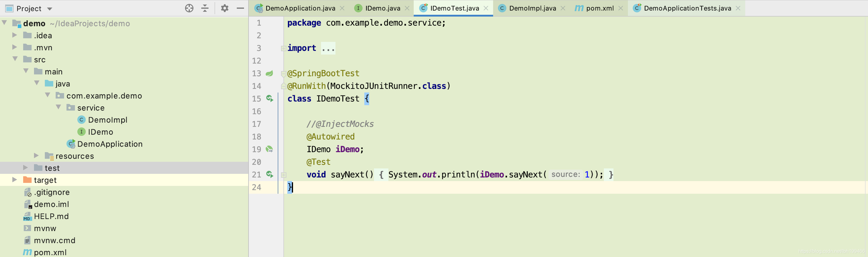Hide the Project panel with minus icon

[x=240, y=8]
